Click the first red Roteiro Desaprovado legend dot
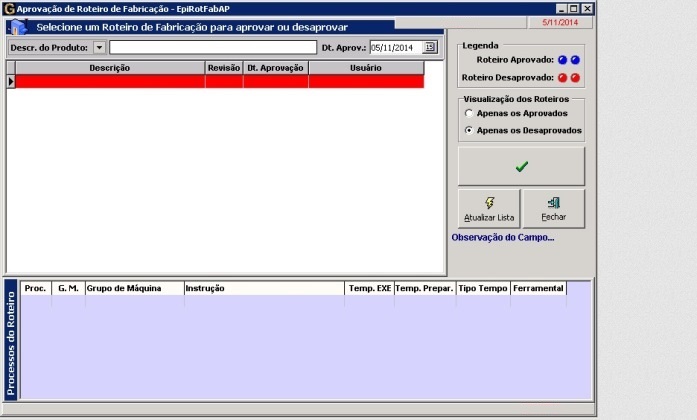The height and width of the screenshot is (420, 697). point(562,78)
